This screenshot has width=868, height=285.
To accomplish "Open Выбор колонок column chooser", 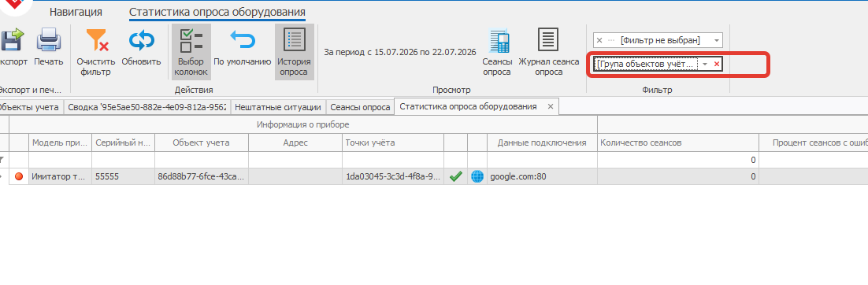I will pyautogui.click(x=191, y=51).
